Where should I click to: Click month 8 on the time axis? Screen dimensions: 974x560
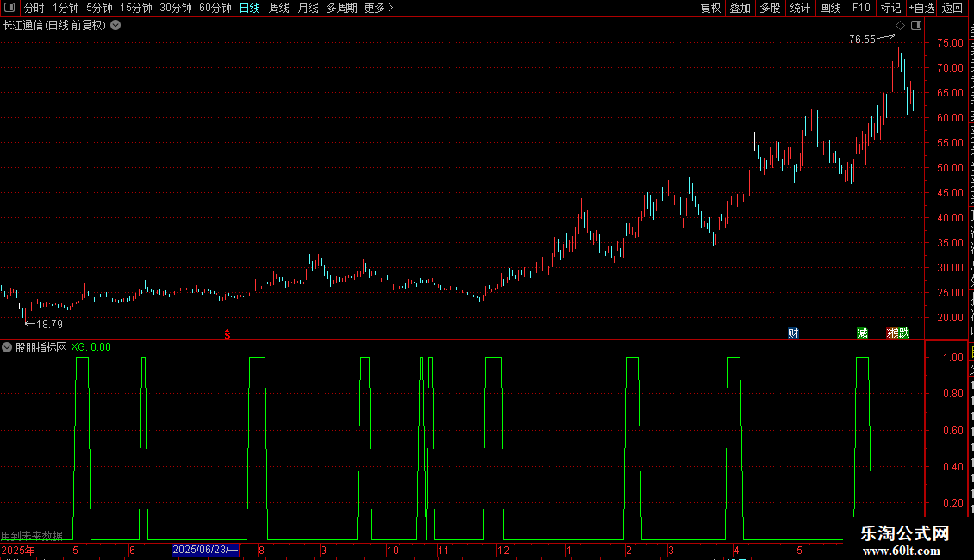pos(261,550)
